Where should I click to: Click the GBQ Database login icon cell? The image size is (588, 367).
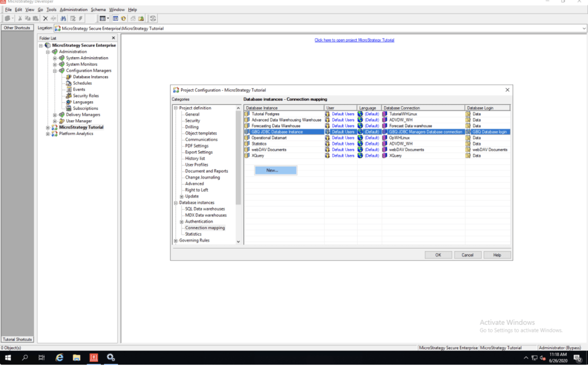tap(468, 132)
